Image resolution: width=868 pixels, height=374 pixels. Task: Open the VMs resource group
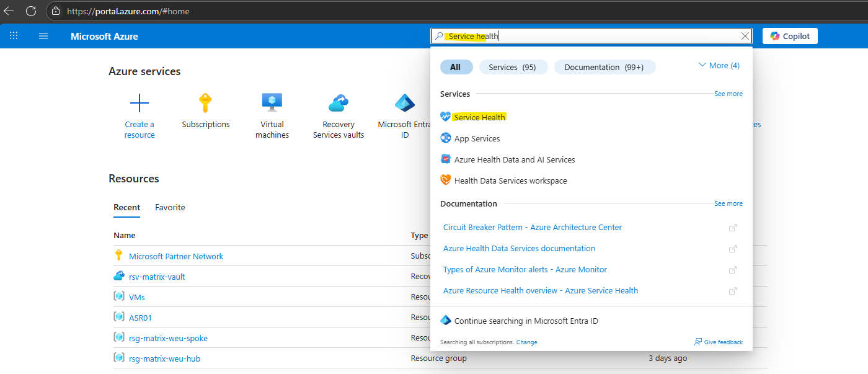pyautogui.click(x=137, y=297)
